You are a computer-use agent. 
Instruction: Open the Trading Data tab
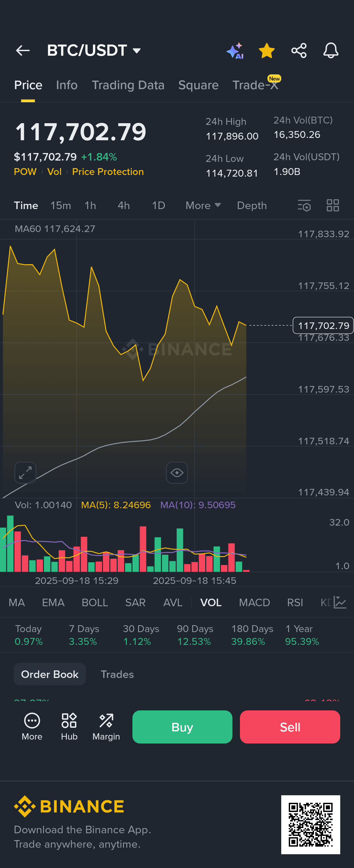[128, 85]
